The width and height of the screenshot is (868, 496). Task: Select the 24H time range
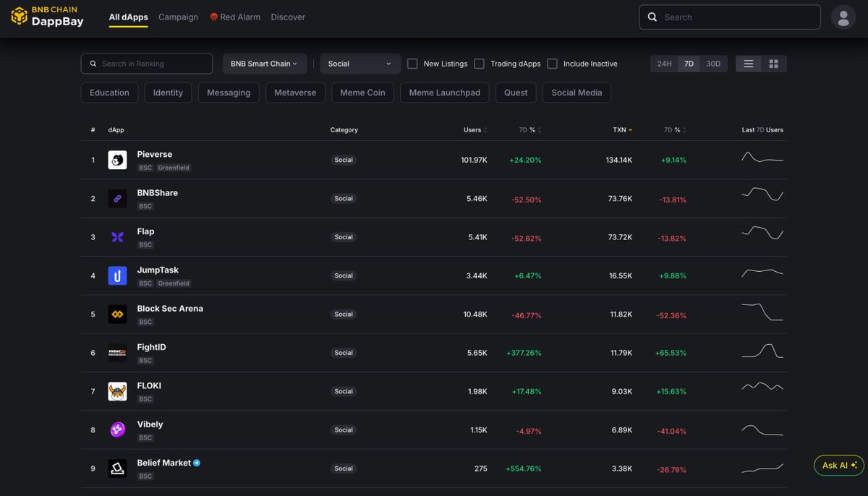[x=664, y=64]
